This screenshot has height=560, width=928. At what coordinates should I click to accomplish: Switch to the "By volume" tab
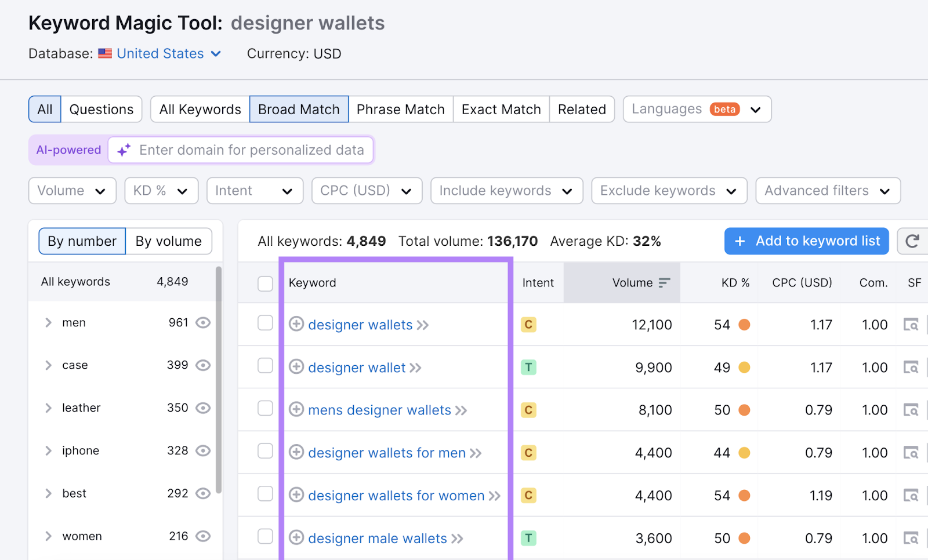coord(168,241)
